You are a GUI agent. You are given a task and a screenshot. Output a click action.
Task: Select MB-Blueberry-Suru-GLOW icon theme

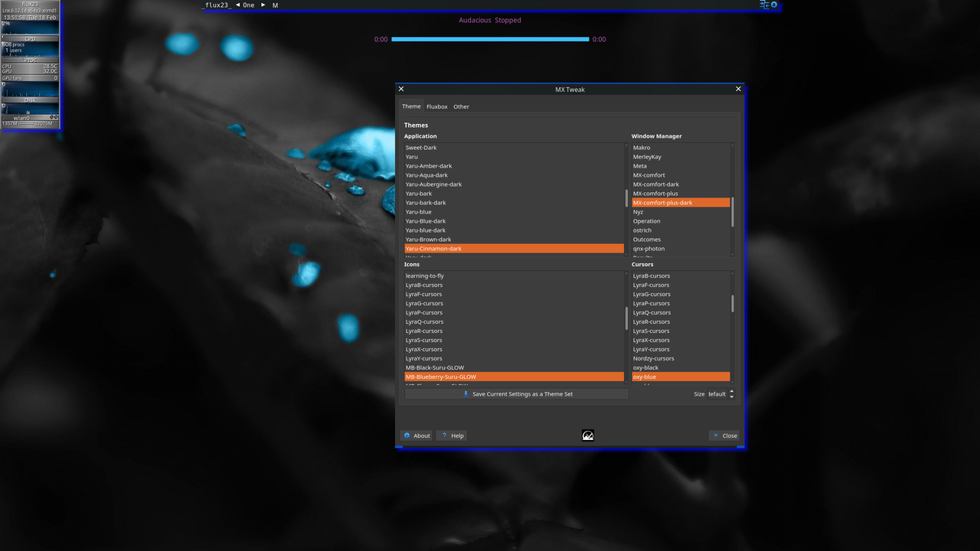514,377
